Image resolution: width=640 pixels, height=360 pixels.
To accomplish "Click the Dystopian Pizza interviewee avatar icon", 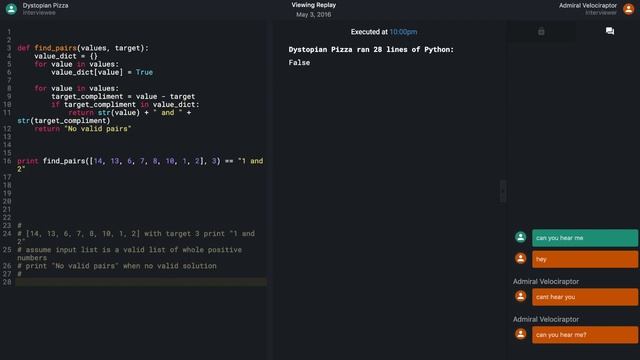I will click(x=11, y=9).
